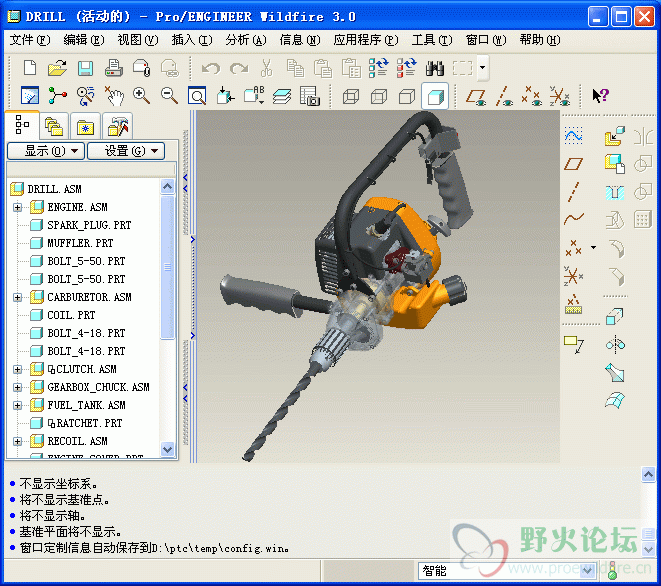Screen dimensions: 661x586
Task: Select the coordinate system tool on right
Action: click(573, 276)
